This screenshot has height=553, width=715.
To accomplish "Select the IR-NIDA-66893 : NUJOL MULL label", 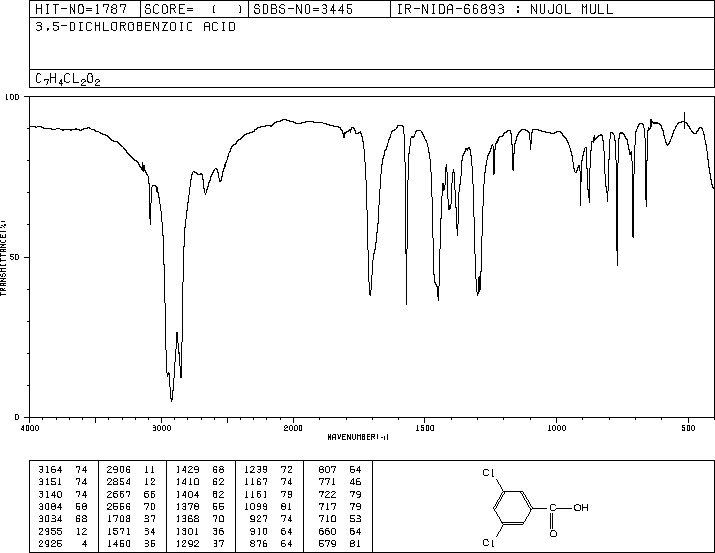I will click(x=505, y=9).
